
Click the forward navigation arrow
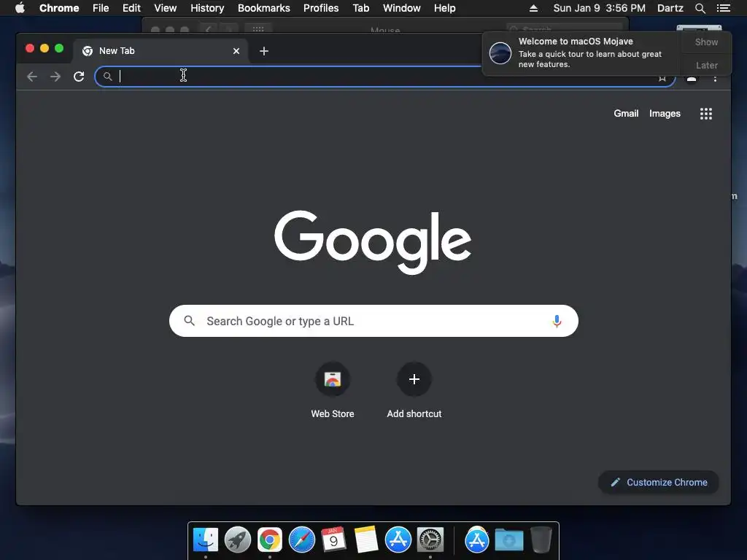click(x=55, y=77)
